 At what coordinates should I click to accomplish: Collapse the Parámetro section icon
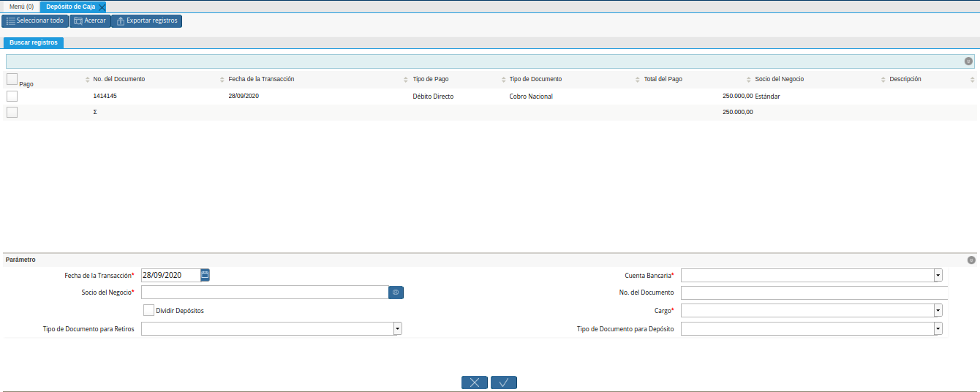pos(971,260)
